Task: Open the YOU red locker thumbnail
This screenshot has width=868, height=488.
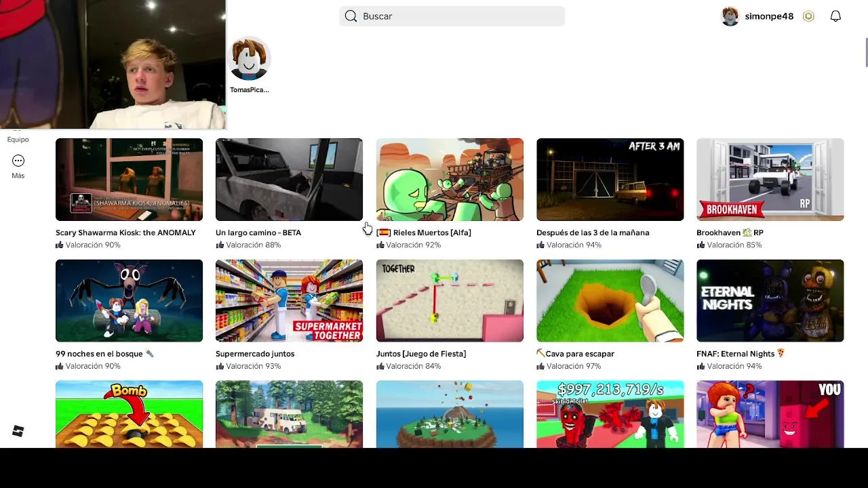Action: 770,414
